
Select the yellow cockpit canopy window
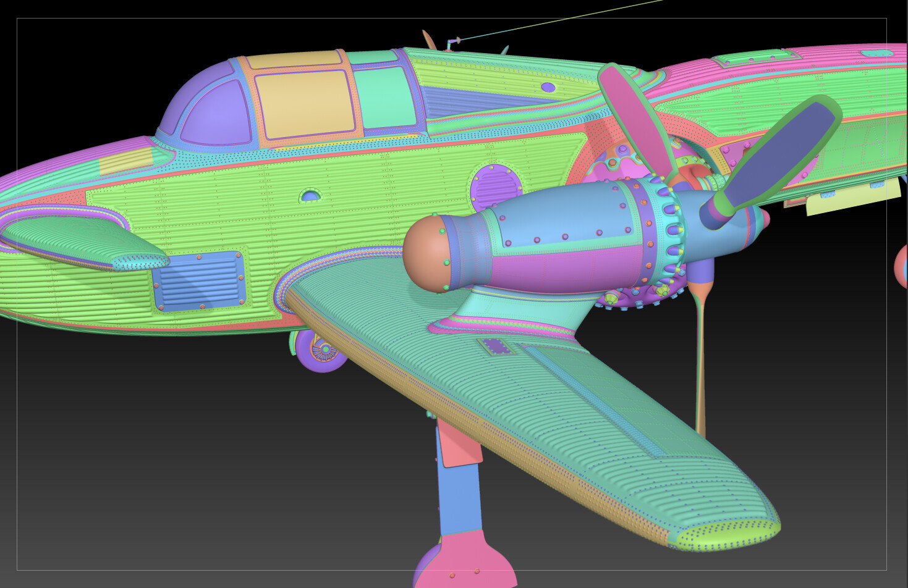[x=305, y=104]
